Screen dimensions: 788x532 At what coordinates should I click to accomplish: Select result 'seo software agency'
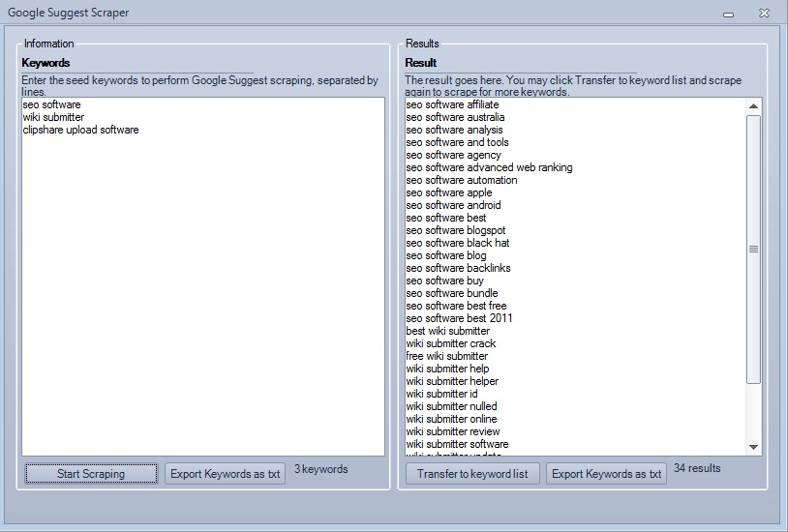click(x=453, y=155)
